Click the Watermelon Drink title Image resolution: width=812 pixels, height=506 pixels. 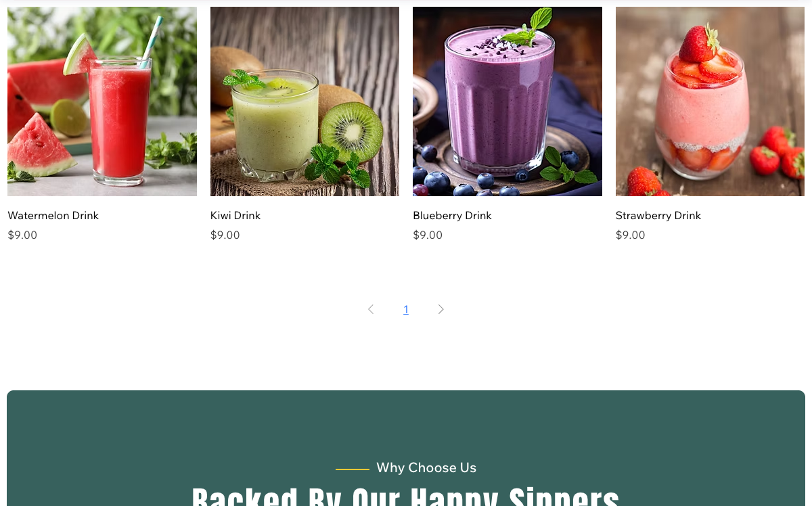tap(53, 215)
